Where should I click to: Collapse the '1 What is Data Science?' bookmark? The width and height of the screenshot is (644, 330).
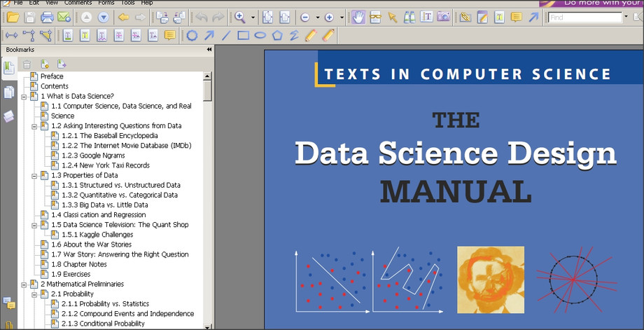[24, 96]
